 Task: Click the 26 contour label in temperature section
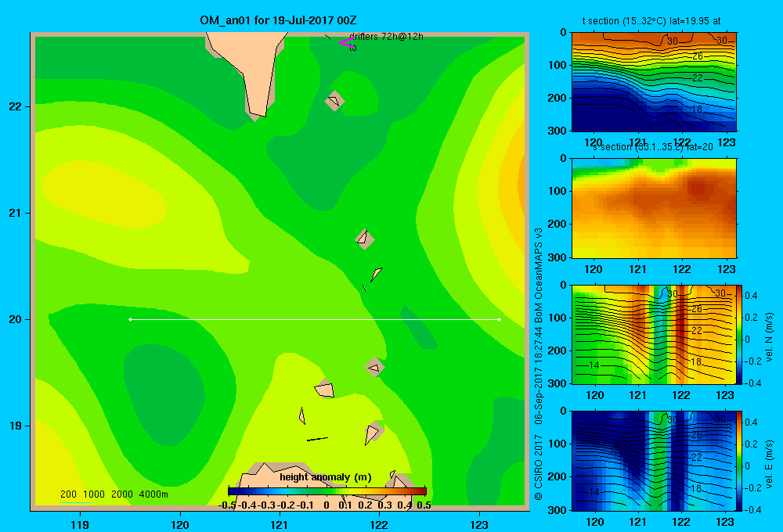point(698,56)
